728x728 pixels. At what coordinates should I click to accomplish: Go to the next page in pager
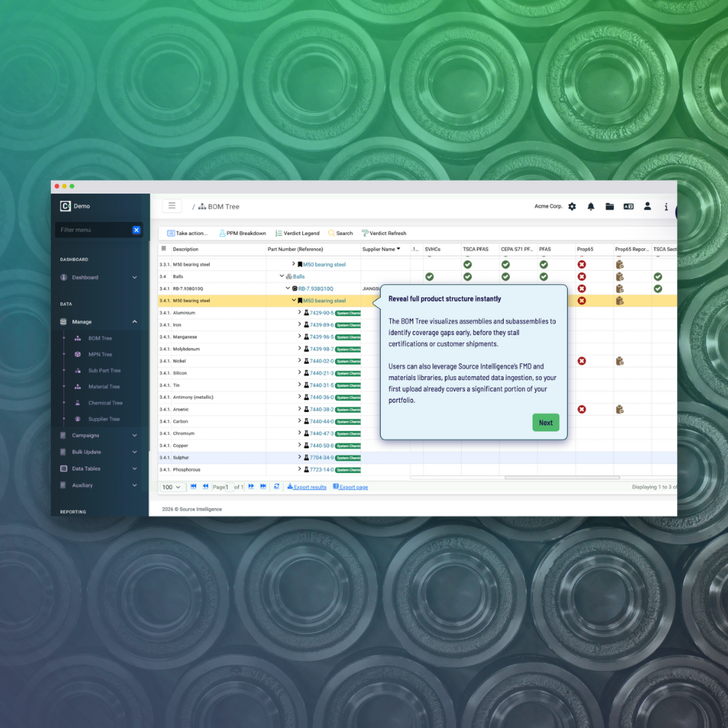pyautogui.click(x=251, y=486)
